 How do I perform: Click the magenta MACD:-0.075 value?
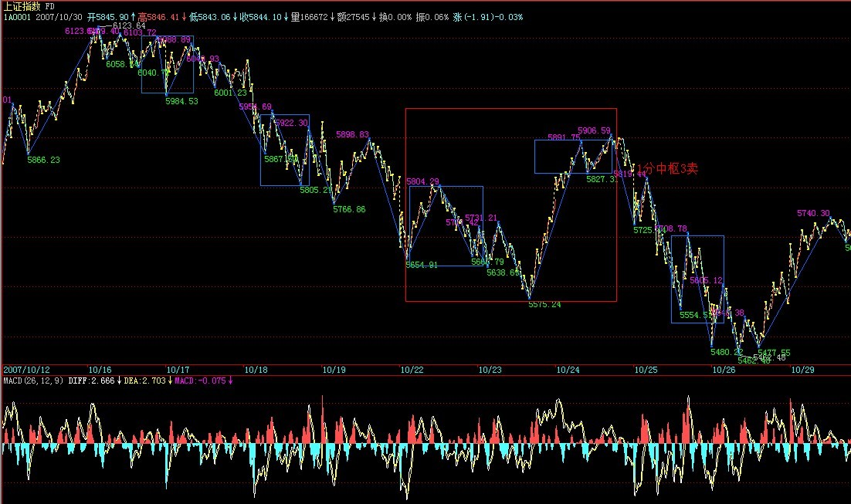pyautogui.click(x=199, y=381)
